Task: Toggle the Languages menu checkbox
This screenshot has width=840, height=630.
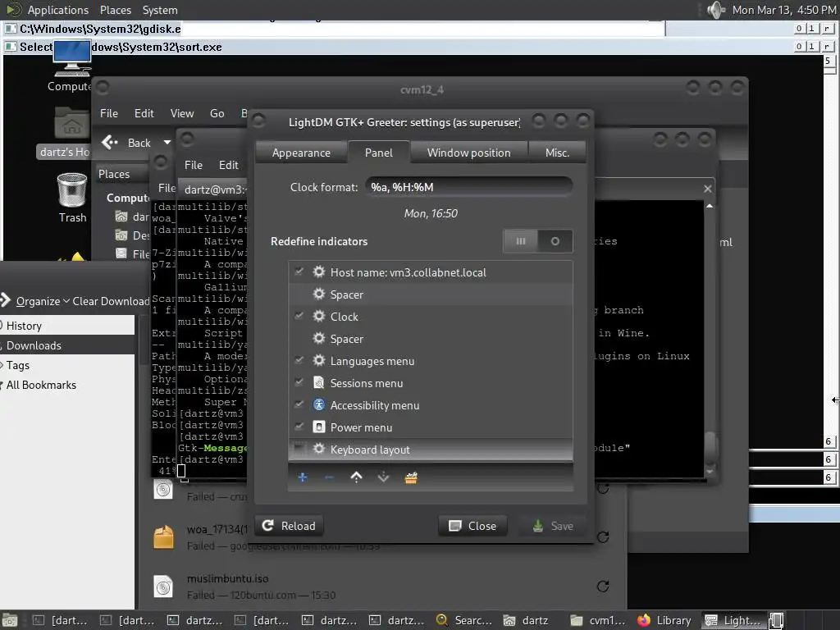Action: coord(299,361)
